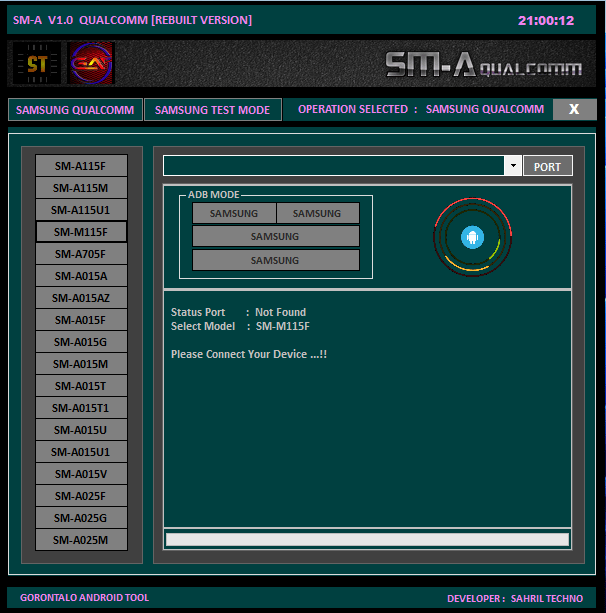Select model SM-A015U in the list
The height and width of the screenshot is (613, 606).
(81, 430)
